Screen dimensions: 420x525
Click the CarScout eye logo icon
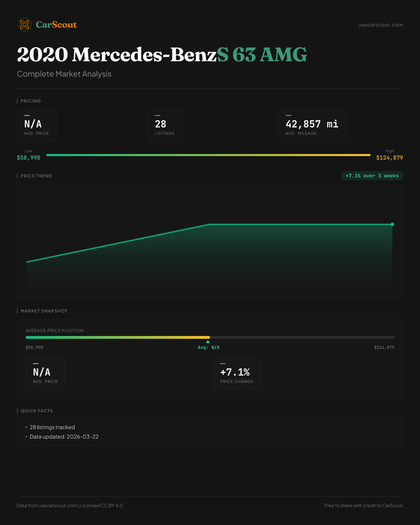point(24,24)
